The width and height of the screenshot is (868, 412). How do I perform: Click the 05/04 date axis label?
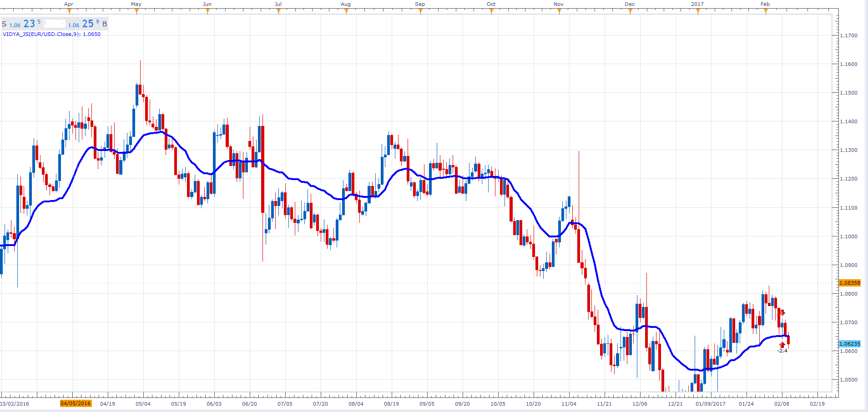(x=143, y=404)
